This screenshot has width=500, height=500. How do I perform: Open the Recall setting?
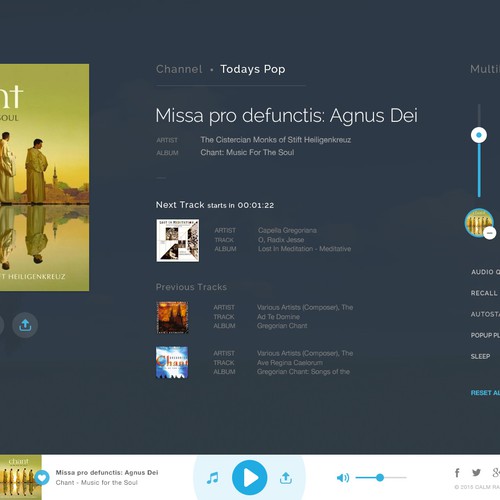[x=484, y=293]
